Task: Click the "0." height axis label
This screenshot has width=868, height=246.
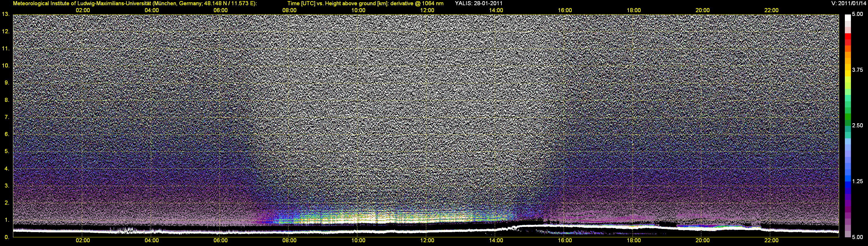Action: pyautogui.click(x=7, y=237)
